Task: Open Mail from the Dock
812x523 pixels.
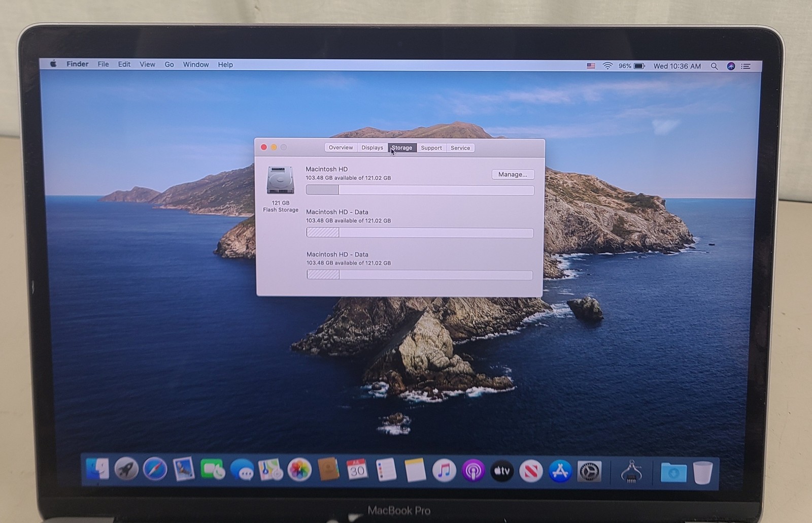Action: (x=184, y=469)
